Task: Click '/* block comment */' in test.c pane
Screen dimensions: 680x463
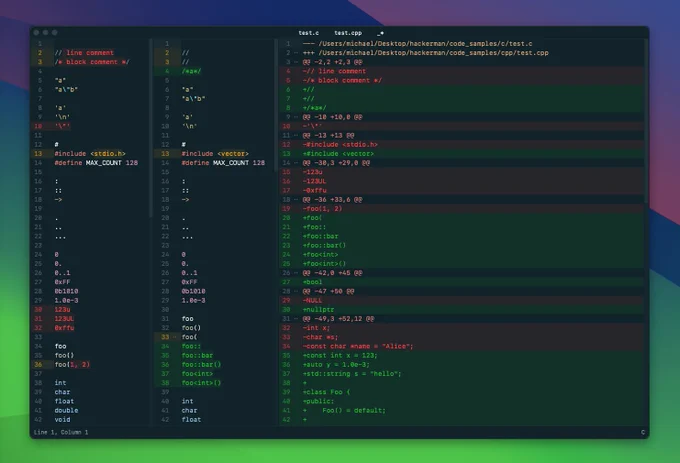Action: pos(92,62)
